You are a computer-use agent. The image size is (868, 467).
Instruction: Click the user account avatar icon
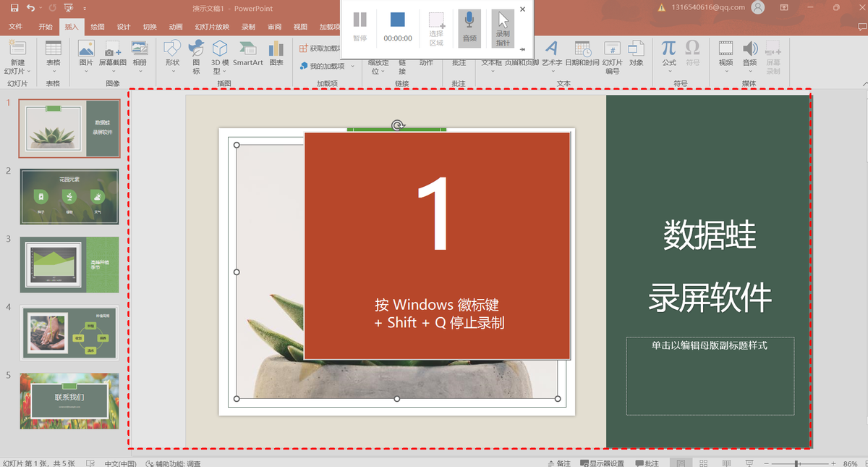[x=757, y=7]
